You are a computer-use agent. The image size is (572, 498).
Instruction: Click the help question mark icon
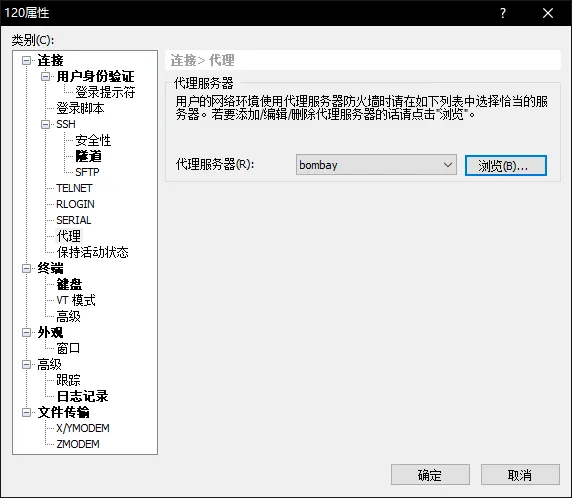[503, 13]
